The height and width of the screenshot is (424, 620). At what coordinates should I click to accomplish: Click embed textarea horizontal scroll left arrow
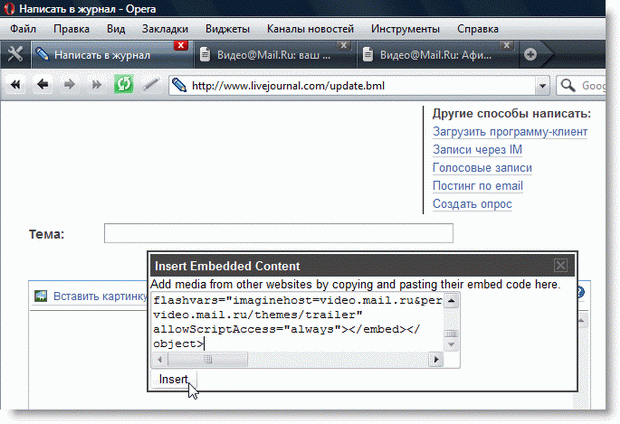pos(160,359)
